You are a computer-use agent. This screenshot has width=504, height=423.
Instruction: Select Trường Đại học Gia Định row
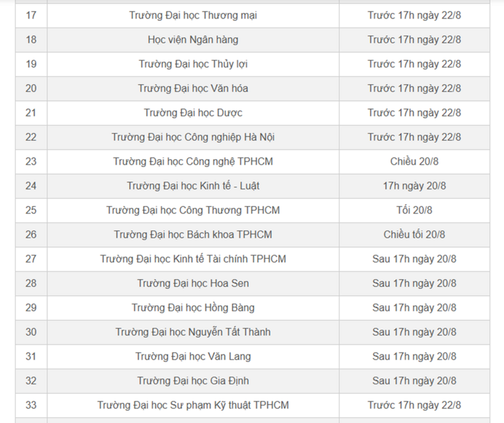253,381
